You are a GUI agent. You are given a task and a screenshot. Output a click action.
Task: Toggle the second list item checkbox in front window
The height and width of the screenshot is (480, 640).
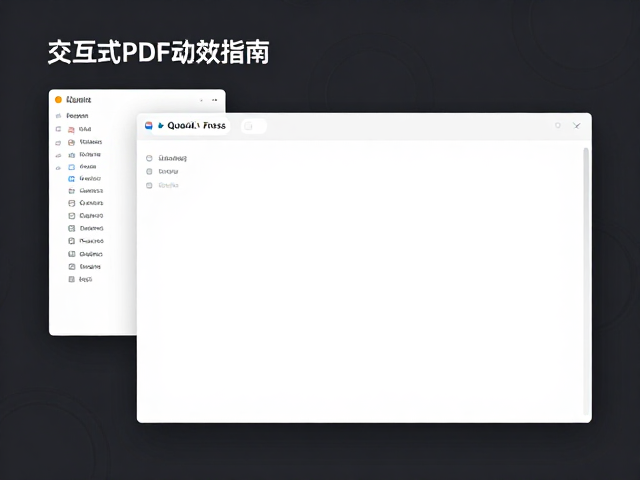click(x=149, y=171)
